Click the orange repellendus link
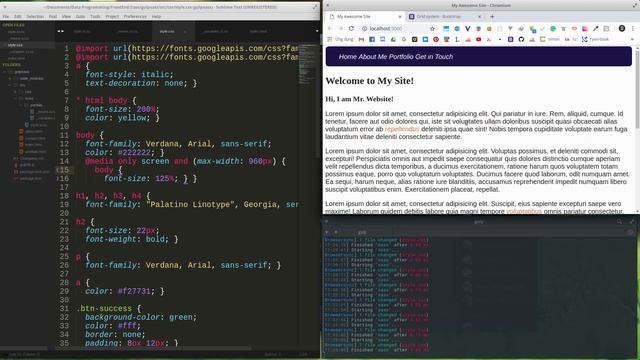This screenshot has height=360, width=640. pos(402,129)
